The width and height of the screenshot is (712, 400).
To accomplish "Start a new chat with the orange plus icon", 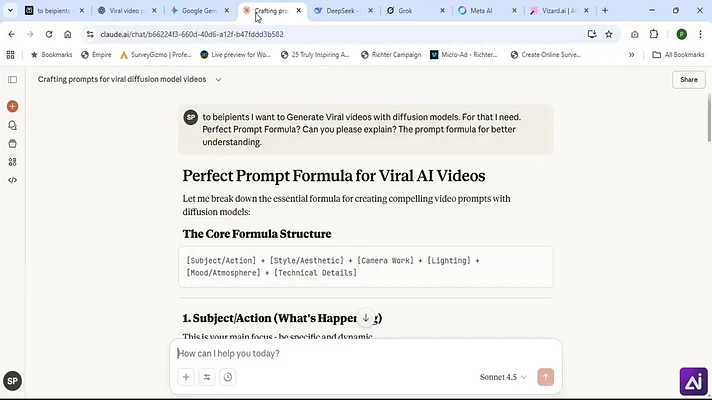I will point(13,106).
